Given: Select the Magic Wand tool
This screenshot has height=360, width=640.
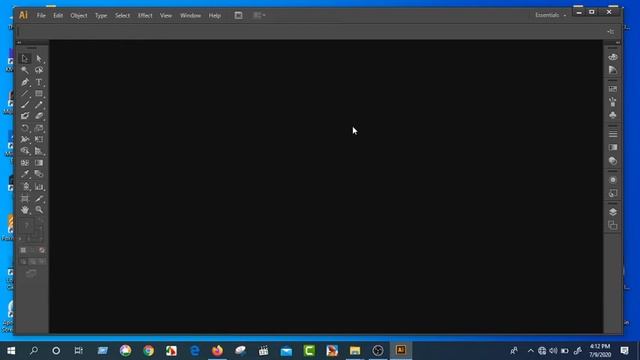Looking at the screenshot, I should [x=25, y=70].
